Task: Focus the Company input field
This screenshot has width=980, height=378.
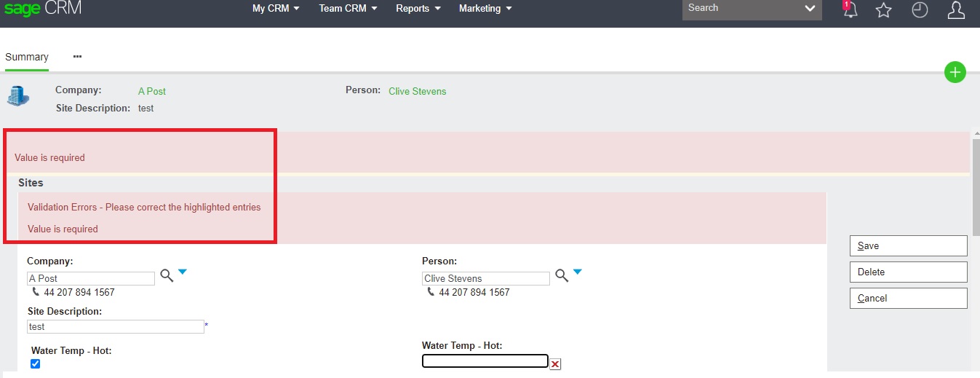Action: click(91, 278)
